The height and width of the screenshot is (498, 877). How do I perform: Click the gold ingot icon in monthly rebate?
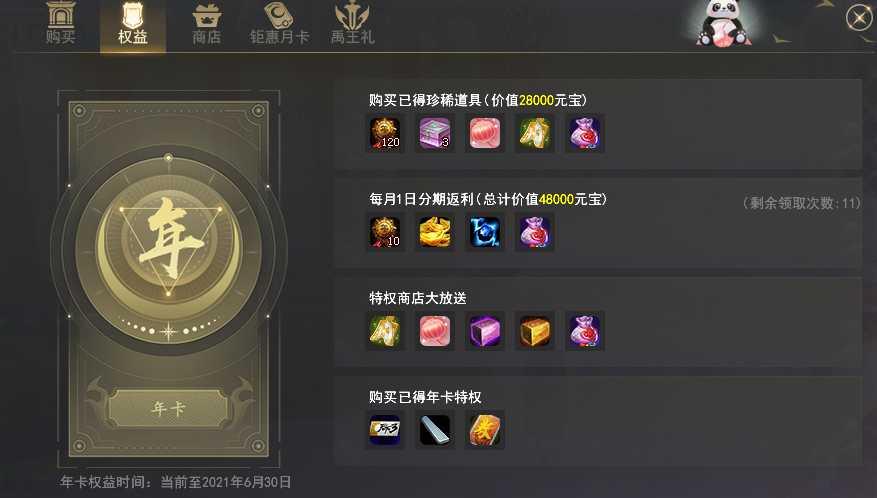click(435, 232)
